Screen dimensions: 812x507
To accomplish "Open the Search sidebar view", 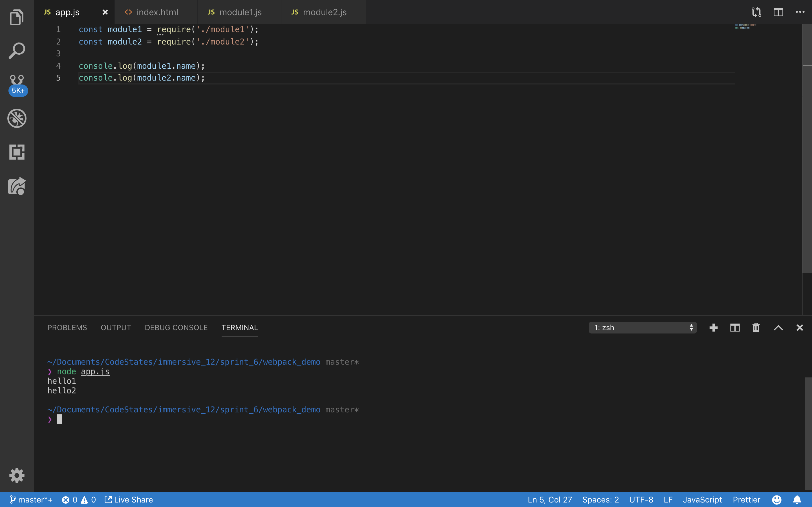I will [17, 51].
